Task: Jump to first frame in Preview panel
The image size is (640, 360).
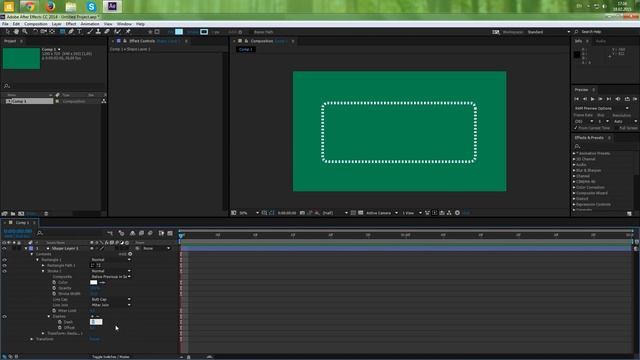Action: tap(576, 99)
